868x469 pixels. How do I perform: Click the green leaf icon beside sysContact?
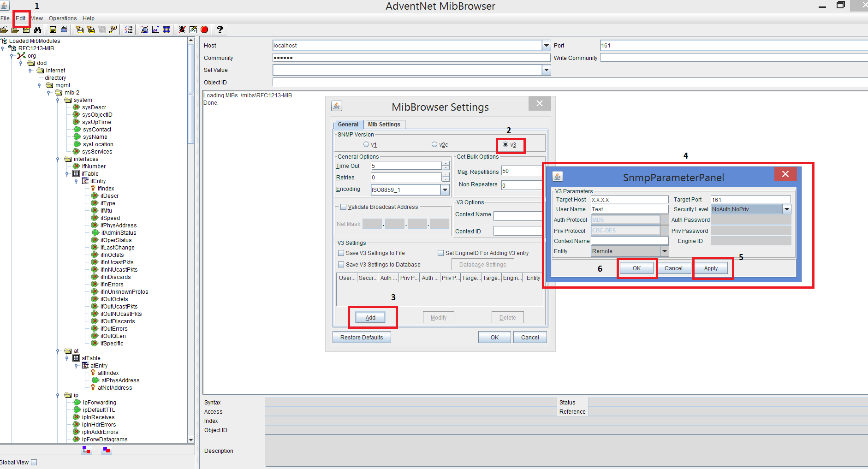click(x=77, y=130)
